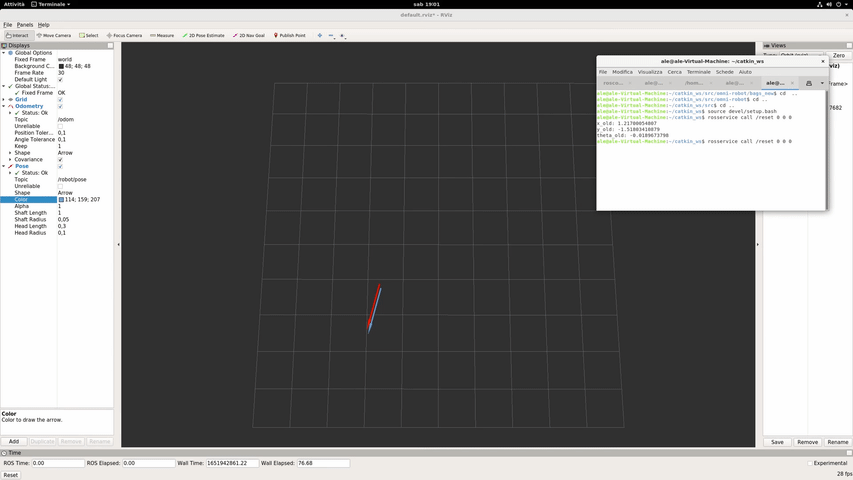Choose the Focus Camera tool
Screen dimensions: 853x480
point(124,35)
